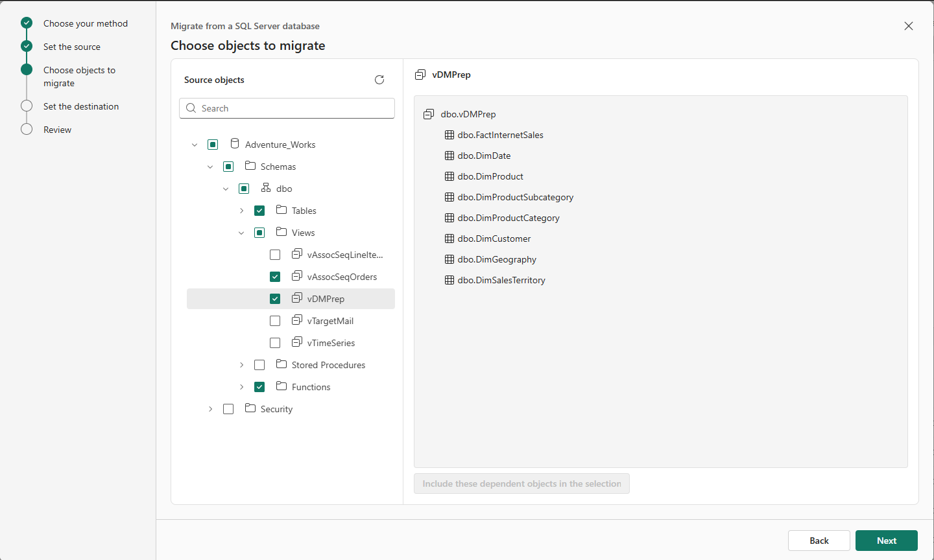Collapse the Views folder
This screenshot has width=934, height=560.
pos(241,233)
